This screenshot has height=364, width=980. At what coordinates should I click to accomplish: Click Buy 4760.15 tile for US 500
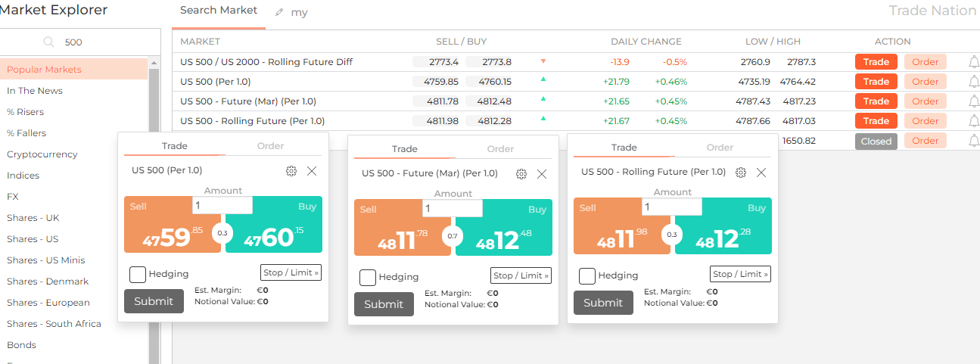(x=274, y=225)
